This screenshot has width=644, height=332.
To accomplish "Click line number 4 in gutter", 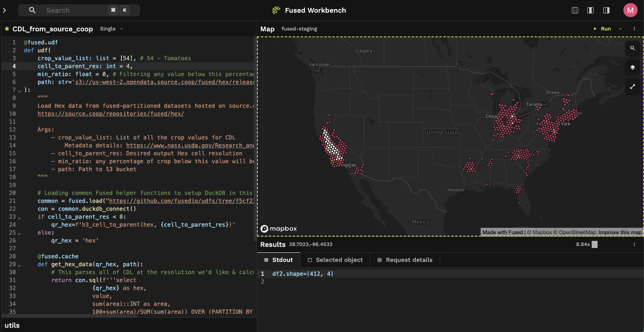I will click(14, 66).
